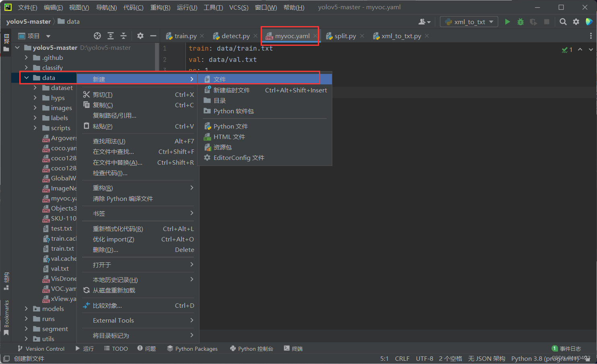The width and height of the screenshot is (597, 364).
Task: Open editor tabs more options icon
Action: pos(591,36)
